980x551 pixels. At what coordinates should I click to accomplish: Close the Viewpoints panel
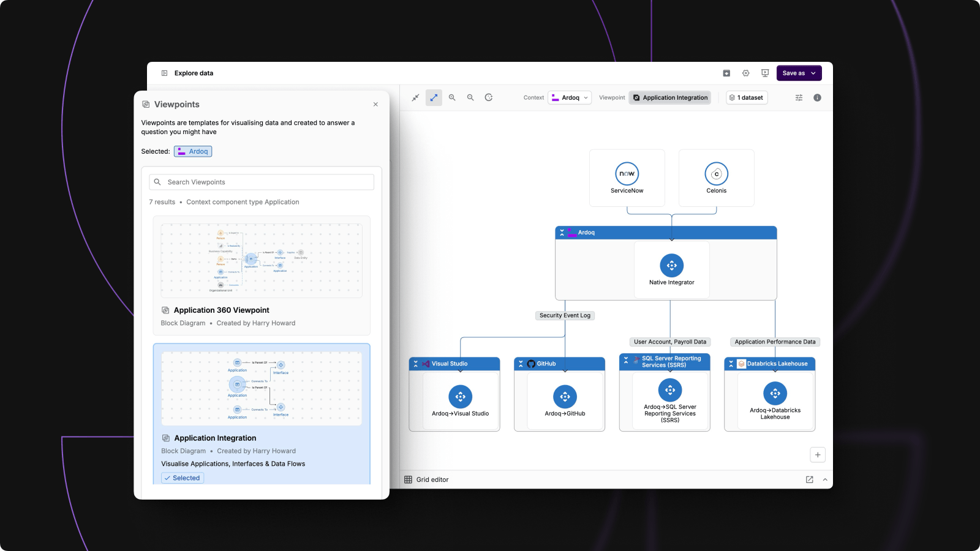(x=375, y=105)
